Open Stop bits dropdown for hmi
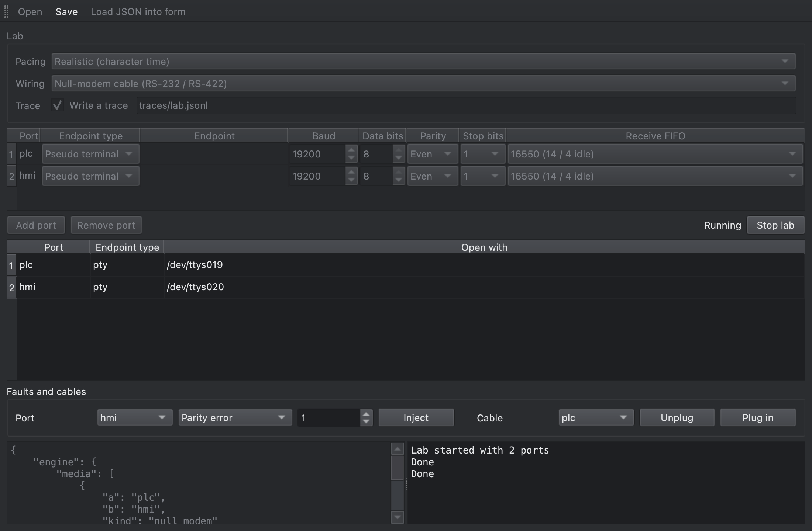812x531 pixels. click(x=483, y=176)
